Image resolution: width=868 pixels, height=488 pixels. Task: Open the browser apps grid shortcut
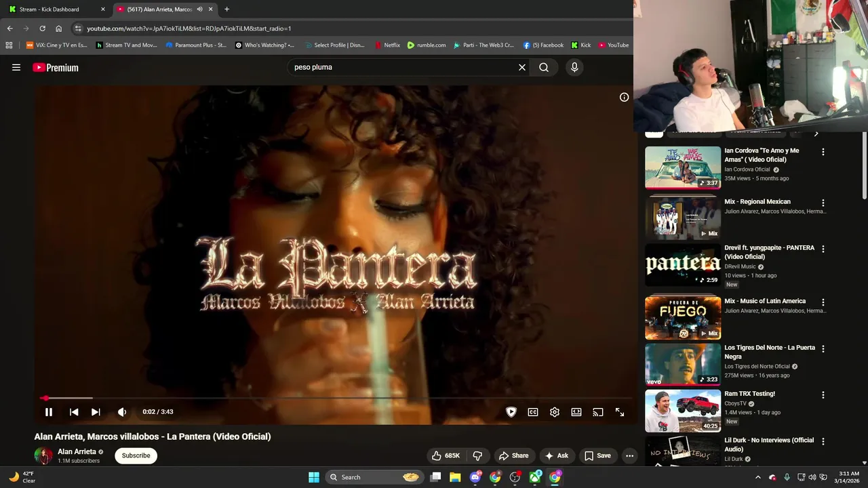(x=9, y=45)
